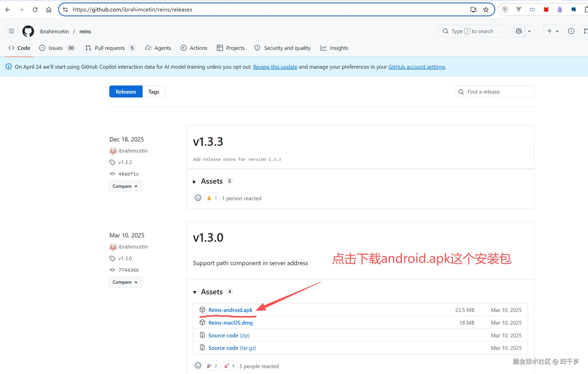
Task: Open Compare dropdown for v1.3.0
Action: [x=126, y=282]
